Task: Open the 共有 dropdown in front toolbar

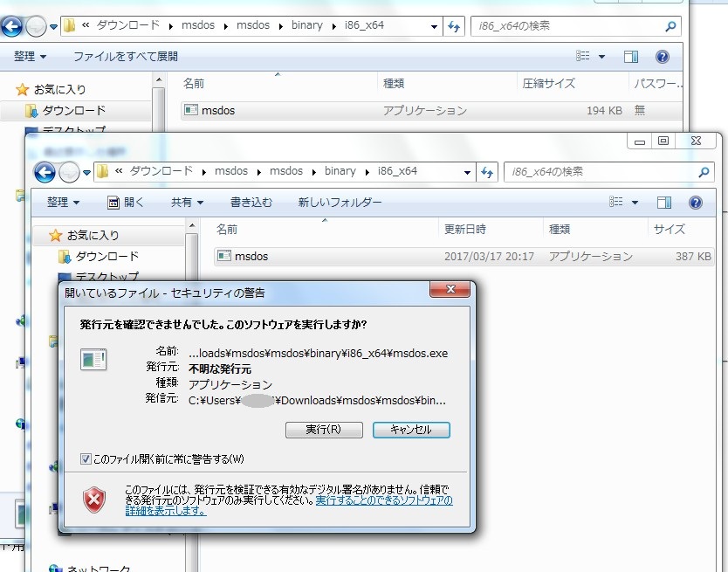Action: point(187,202)
